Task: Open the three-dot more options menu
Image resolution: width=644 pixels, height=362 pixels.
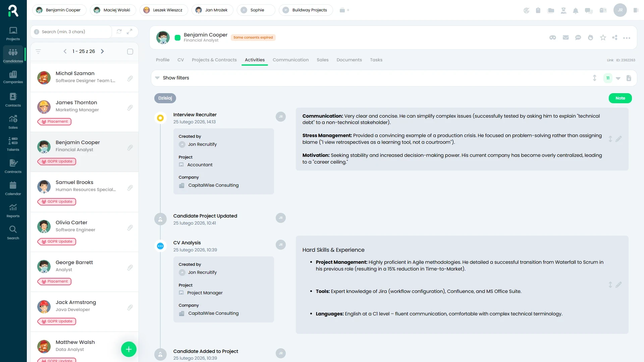Action: coord(627,38)
